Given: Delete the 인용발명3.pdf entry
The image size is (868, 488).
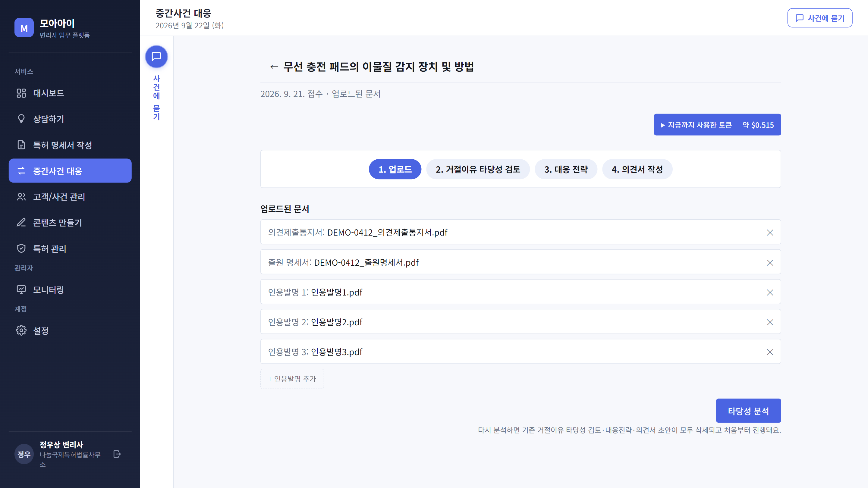Looking at the screenshot, I should pos(770,352).
